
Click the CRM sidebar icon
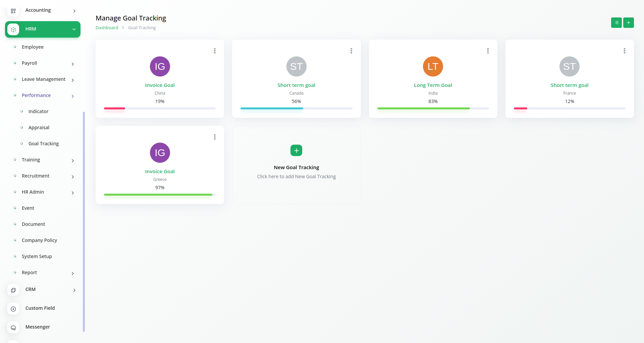(13, 290)
